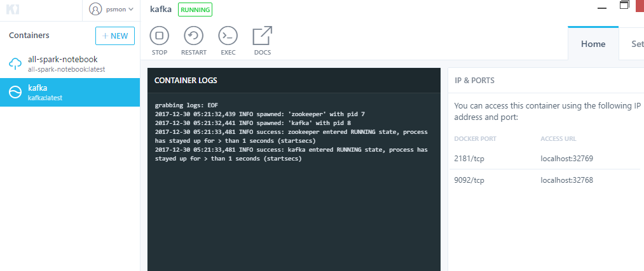Click the Kitematic logo in top-left corner
The height and width of the screenshot is (271, 644).
[x=11, y=10]
